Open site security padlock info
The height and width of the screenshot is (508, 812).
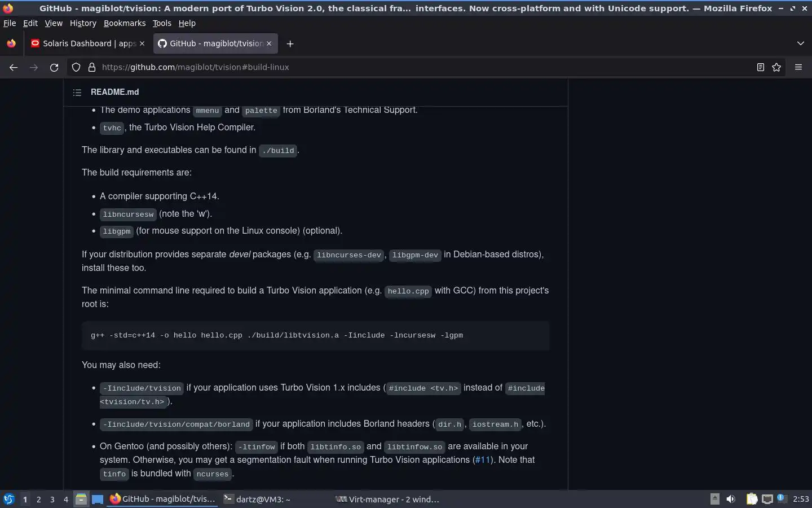point(92,67)
